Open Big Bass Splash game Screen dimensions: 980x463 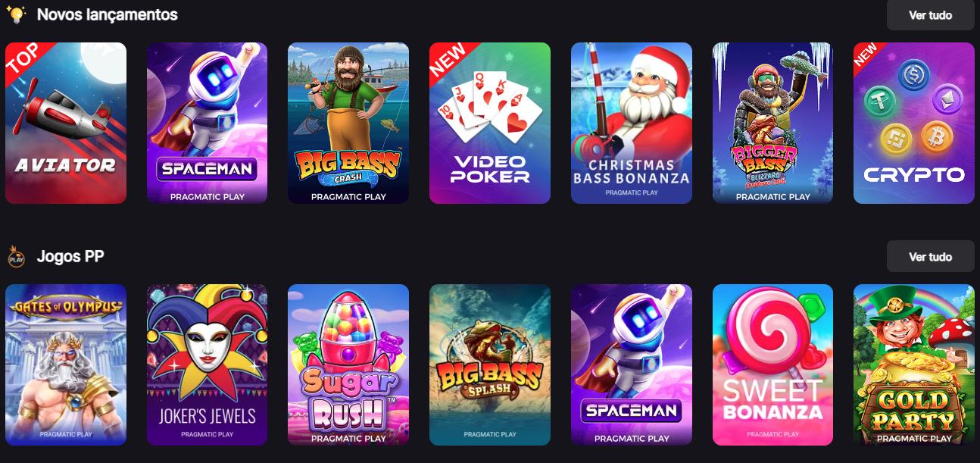point(490,364)
